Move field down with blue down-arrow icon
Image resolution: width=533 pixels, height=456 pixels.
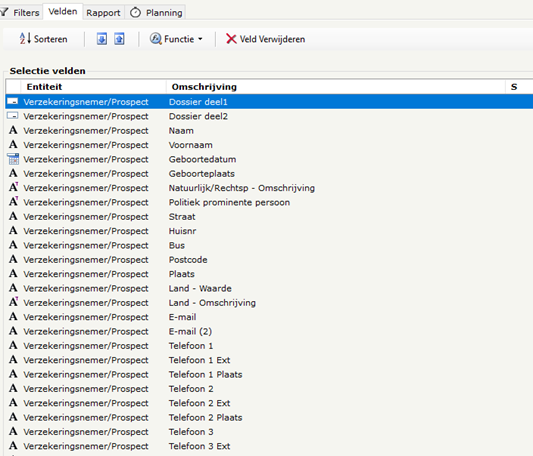(102, 39)
